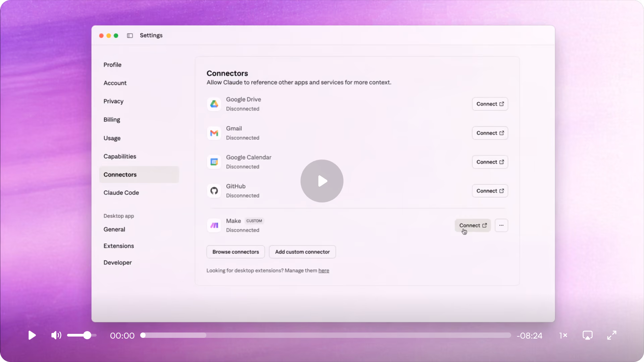This screenshot has height=362, width=644.
Task: Click the 00:00 elapsed time label
Action: (x=122, y=336)
